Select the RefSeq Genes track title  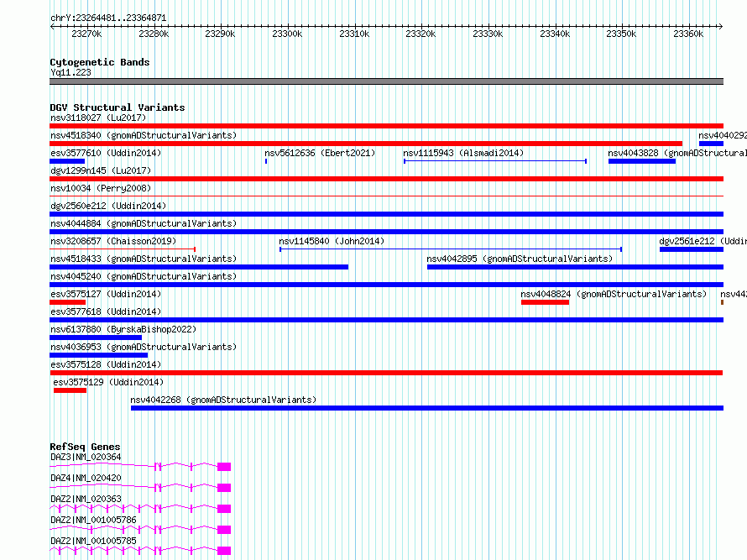[86, 447]
